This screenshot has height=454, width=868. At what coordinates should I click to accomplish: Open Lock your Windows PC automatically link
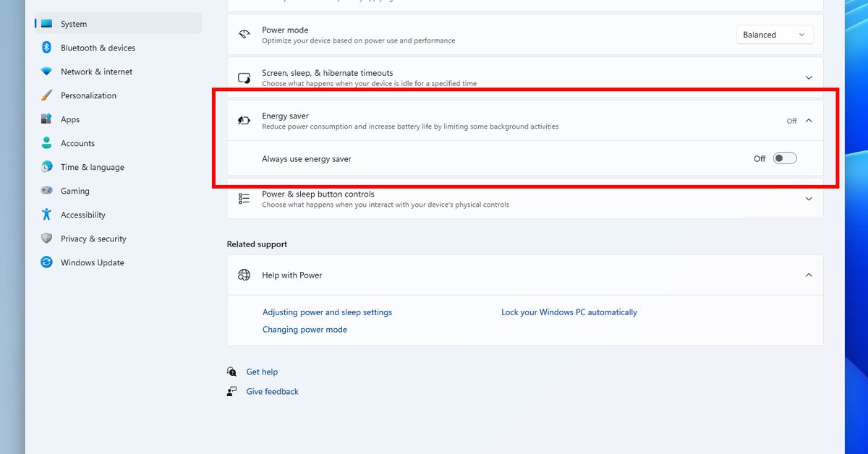[569, 312]
